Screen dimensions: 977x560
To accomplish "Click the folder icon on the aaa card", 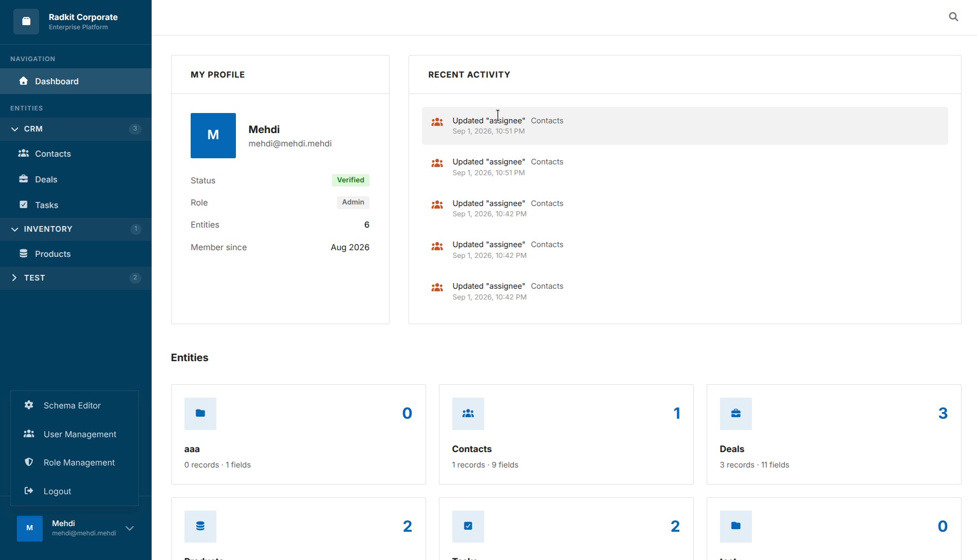I will pos(200,414).
